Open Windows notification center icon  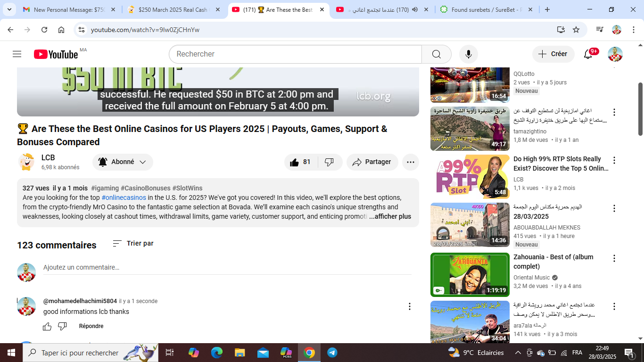click(x=629, y=353)
